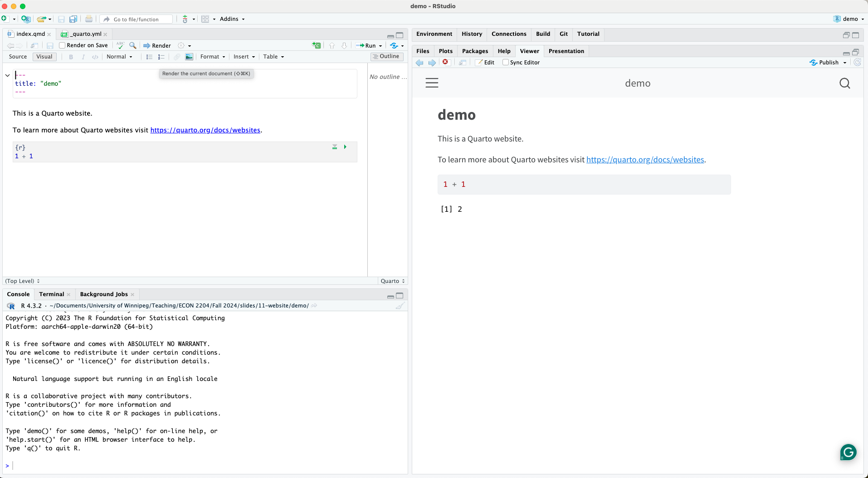The height and width of the screenshot is (478, 868).
Task: Open the website search magnifier in Viewer
Action: 844,83
